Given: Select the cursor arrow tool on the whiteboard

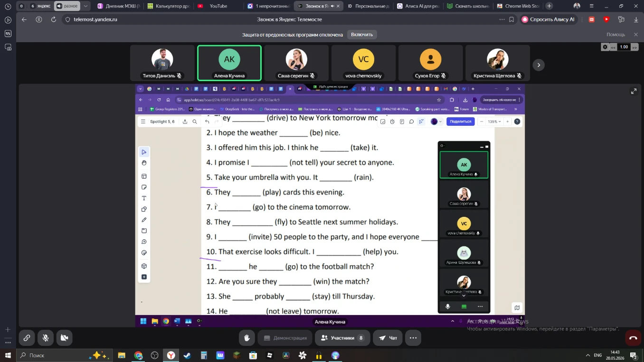Looking at the screenshot, I should (144, 152).
